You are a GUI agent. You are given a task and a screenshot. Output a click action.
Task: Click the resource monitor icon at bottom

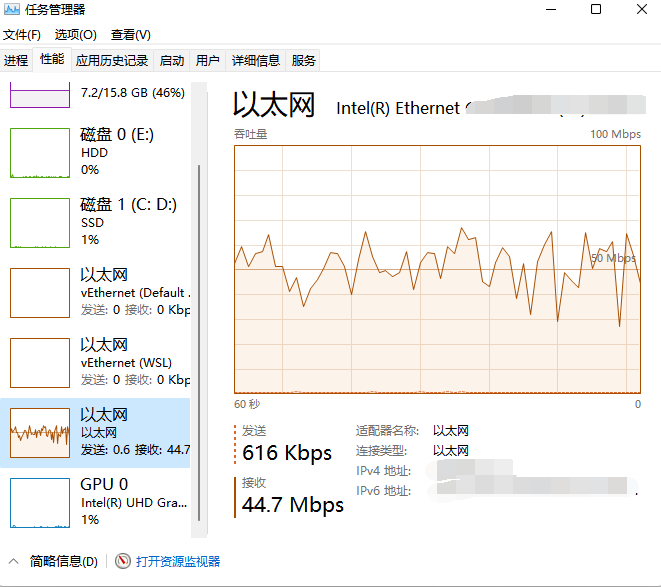click(123, 562)
